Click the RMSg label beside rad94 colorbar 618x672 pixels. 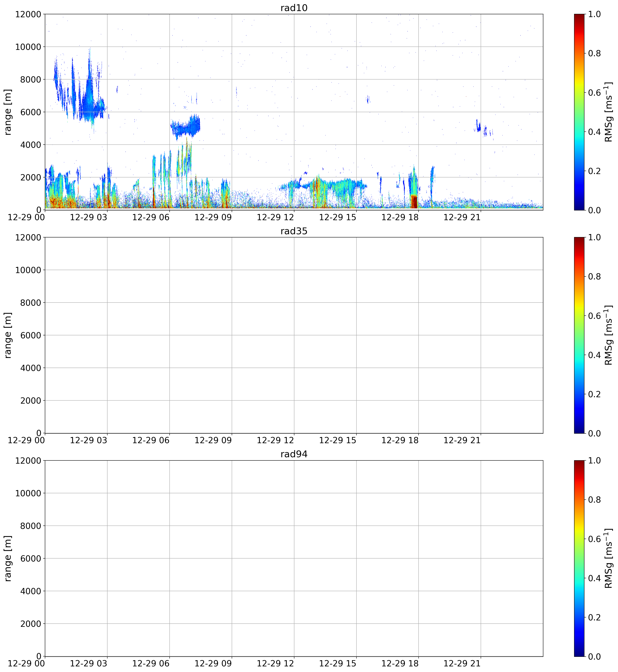tap(609, 558)
